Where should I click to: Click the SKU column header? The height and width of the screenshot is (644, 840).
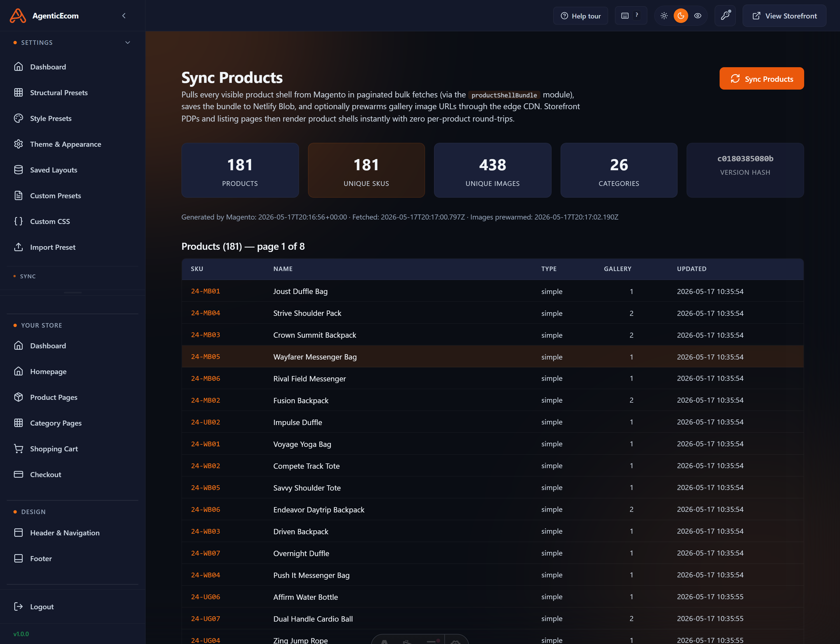point(197,269)
